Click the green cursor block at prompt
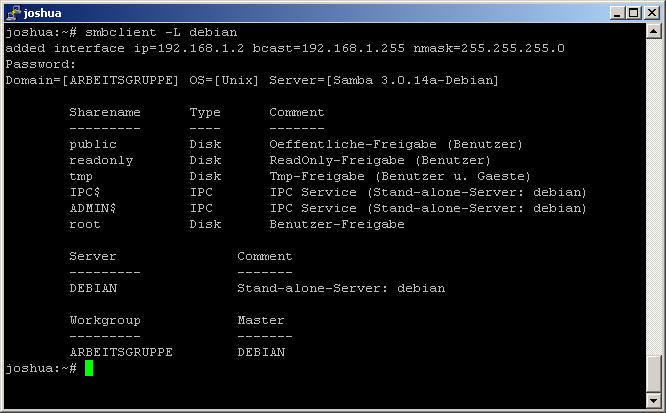Image resolution: width=666 pixels, height=413 pixels. [x=89, y=368]
